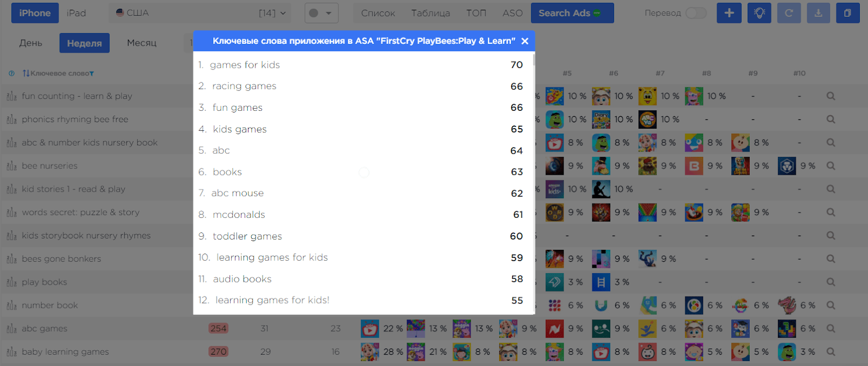
Task: Click rank chart icon beside abc games
Action: (11, 329)
